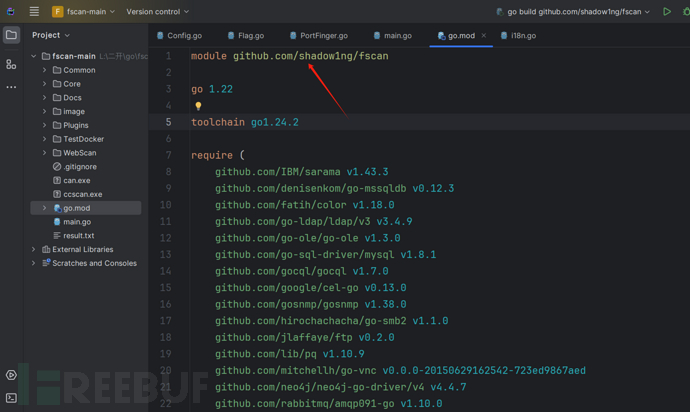This screenshot has width=690, height=412.
Task: Open the fscan-main project dropdown
Action: 84,12
